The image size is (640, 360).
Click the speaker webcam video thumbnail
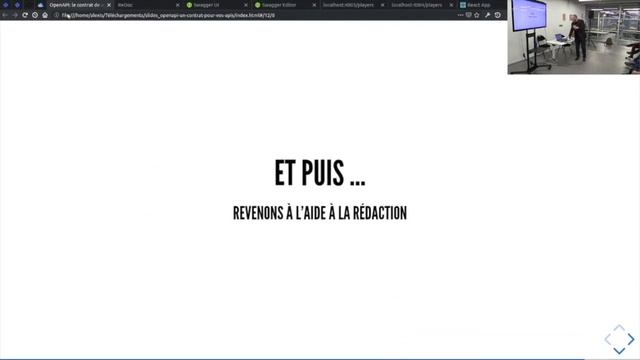573,37
